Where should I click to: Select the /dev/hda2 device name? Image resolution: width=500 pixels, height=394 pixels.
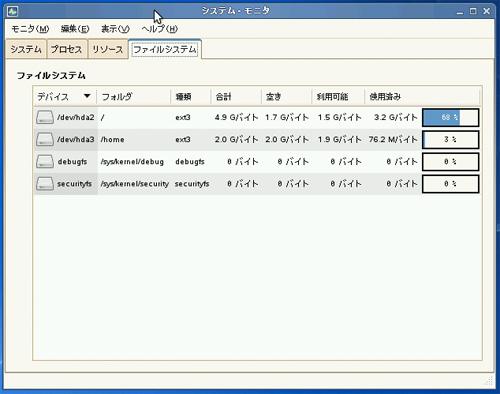click(76, 117)
